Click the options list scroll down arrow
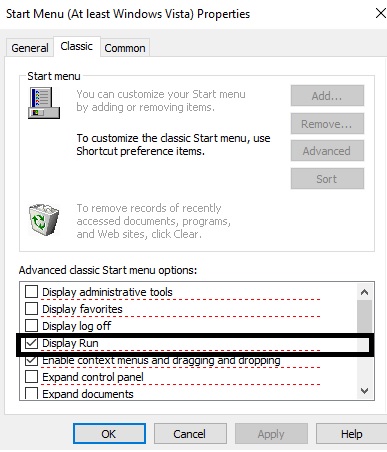 364,391
